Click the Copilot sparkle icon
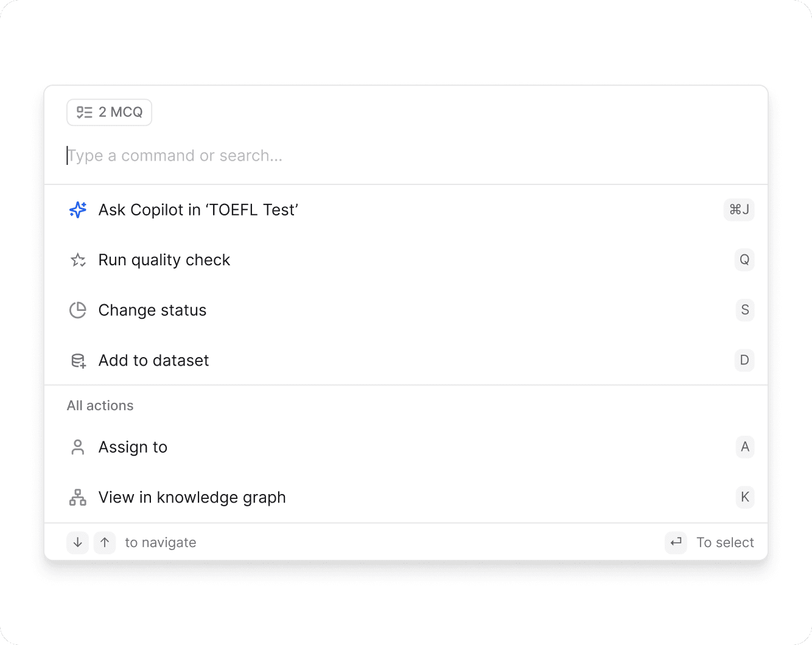This screenshot has width=812, height=645. 78,210
